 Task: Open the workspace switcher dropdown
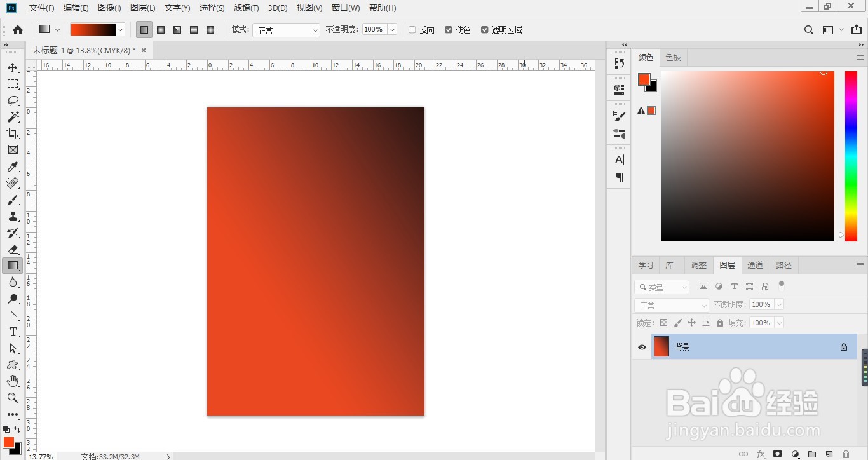(x=832, y=30)
